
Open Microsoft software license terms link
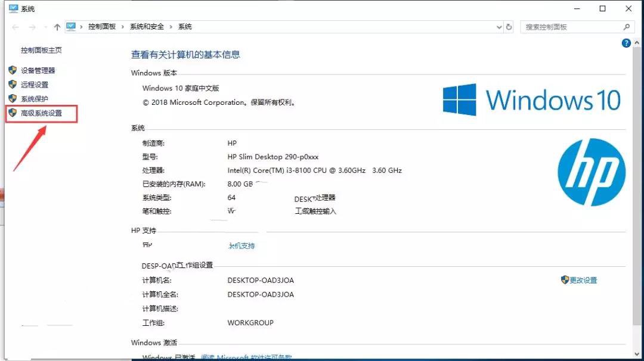tap(246, 357)
